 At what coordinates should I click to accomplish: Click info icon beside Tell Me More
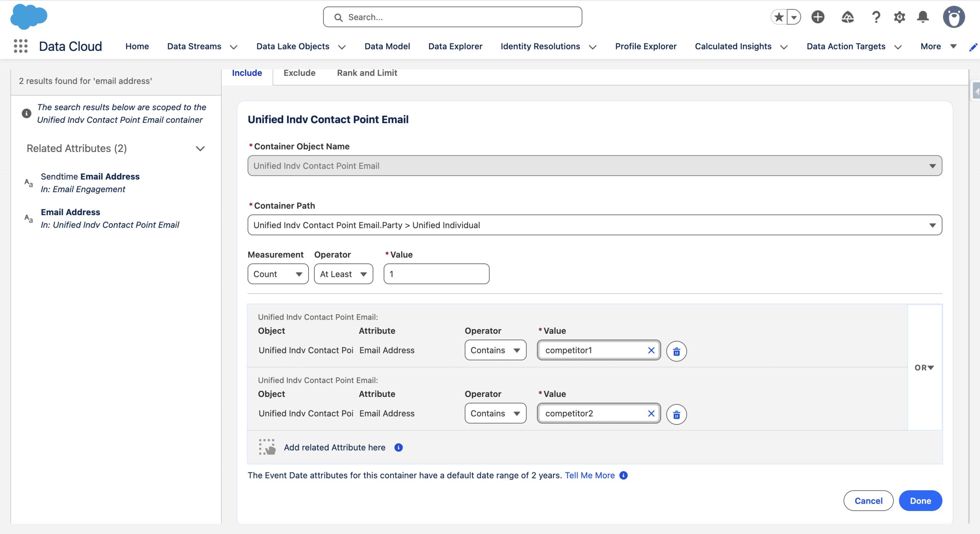pos(624,475)
